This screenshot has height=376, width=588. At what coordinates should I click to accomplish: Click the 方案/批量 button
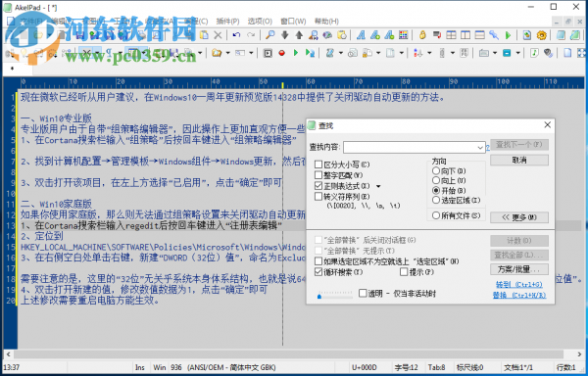click(x=519, y=269)
